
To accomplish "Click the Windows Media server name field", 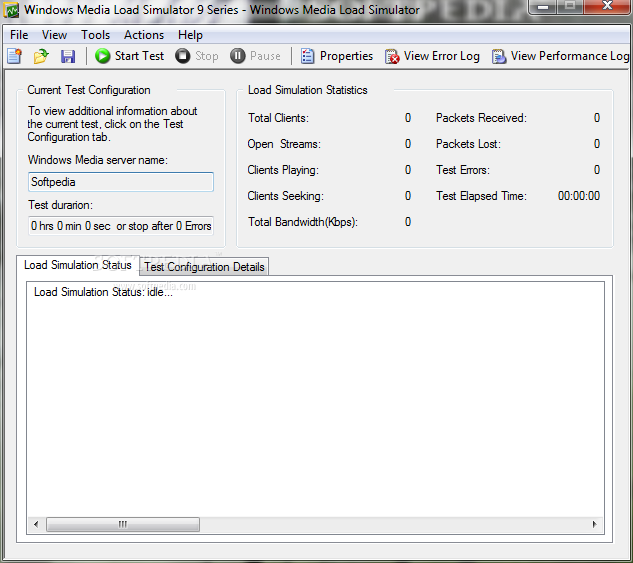I will click(x=121, y=182).
